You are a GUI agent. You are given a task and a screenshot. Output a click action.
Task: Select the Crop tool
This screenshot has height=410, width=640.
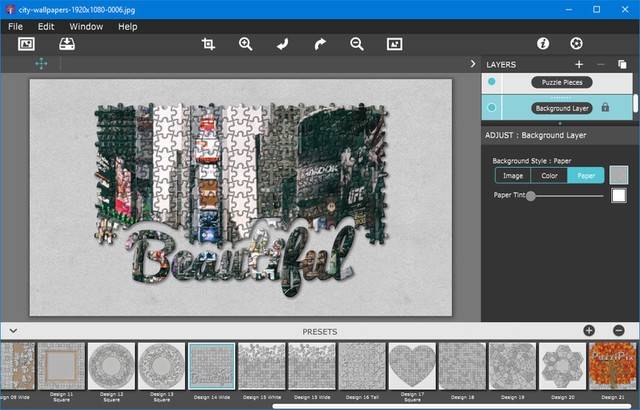pyautogui.click(x=208, y=44)
